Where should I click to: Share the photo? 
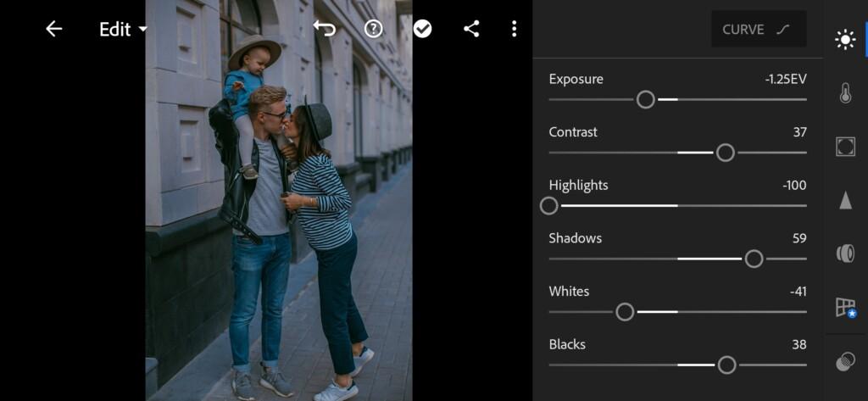(471, 29)
